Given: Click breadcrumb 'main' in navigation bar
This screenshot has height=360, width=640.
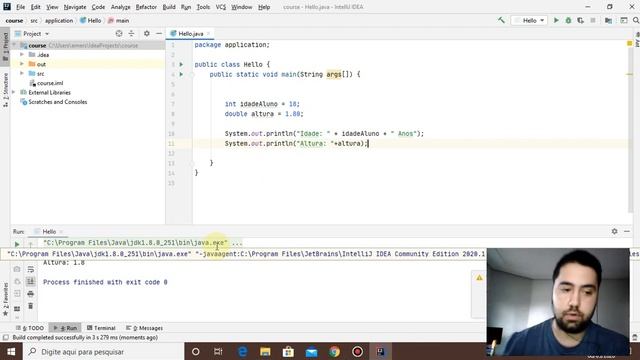Looking at the screenshot, I should click(x=118, y=20).
